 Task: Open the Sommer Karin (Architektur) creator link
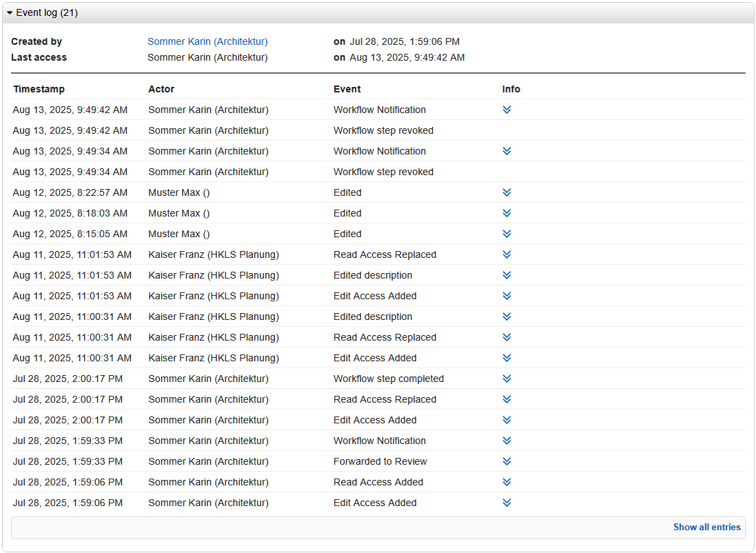tap(207, 42)
